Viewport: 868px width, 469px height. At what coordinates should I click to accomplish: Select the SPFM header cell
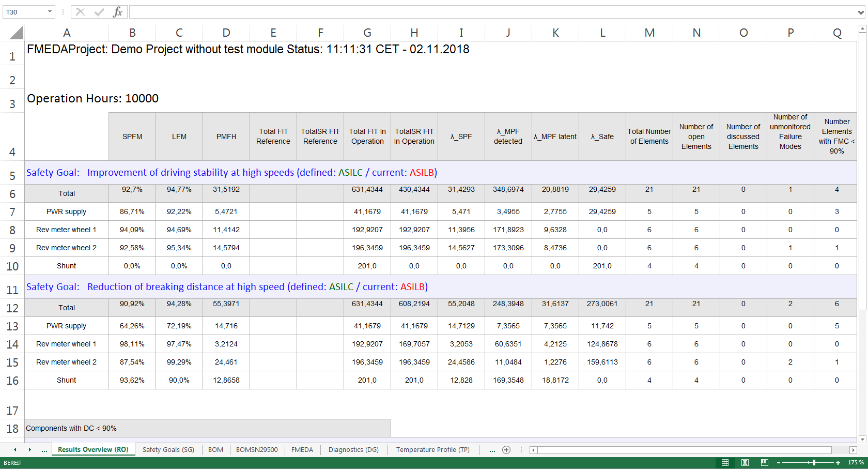click(x=132, y=137)
